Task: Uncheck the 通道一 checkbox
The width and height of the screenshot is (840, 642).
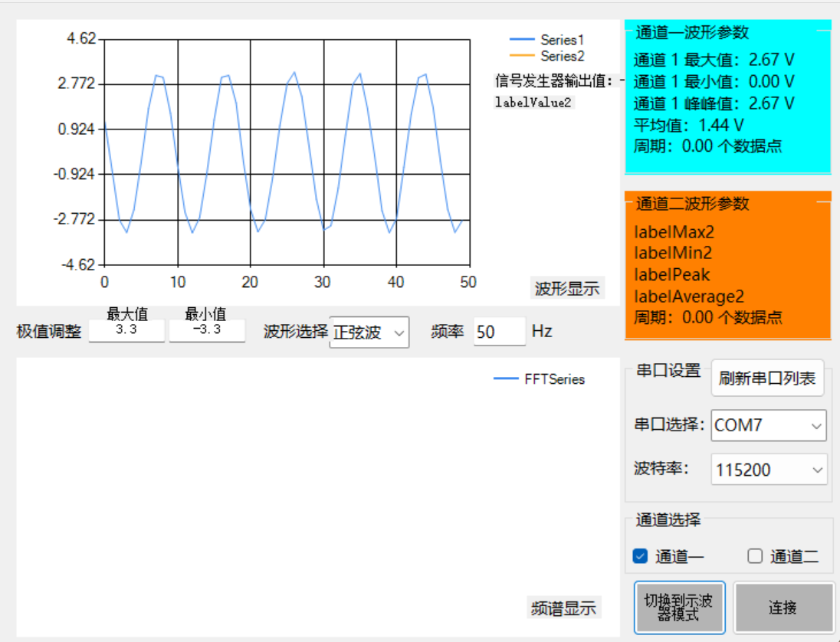Action: pos(641,556)
